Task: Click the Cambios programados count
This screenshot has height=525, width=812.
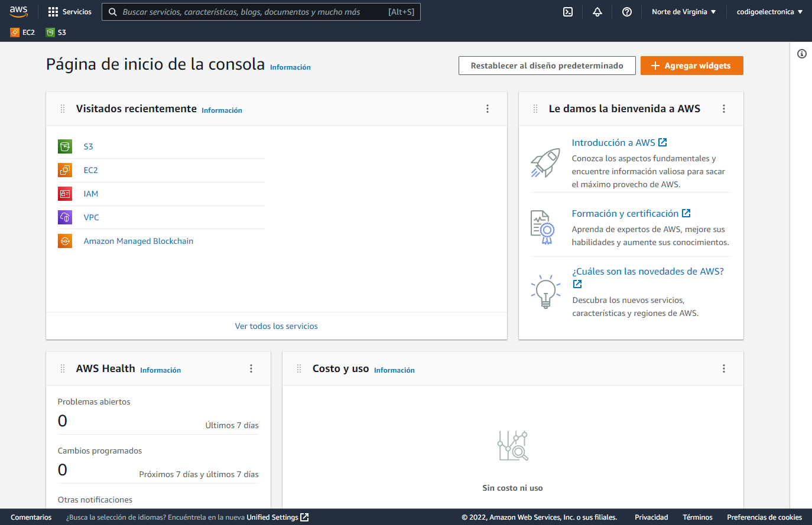Action: 63,470
